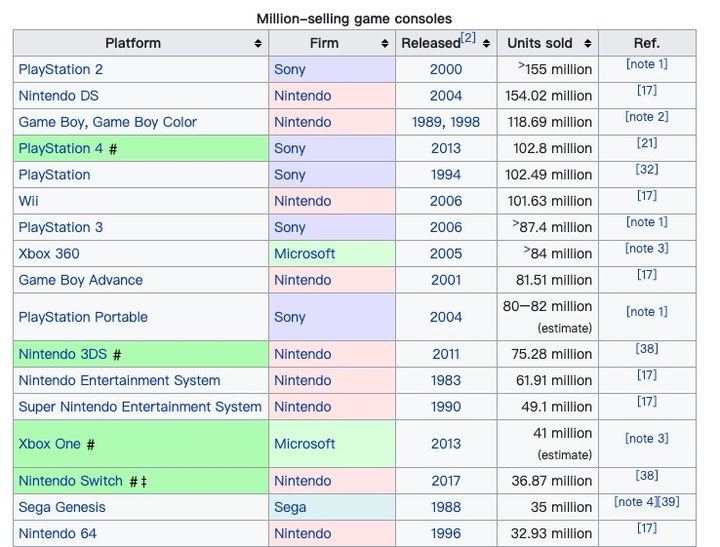Open the Sega firm link
The width and height of the screenshot is (720, 547).
point(290,507)
